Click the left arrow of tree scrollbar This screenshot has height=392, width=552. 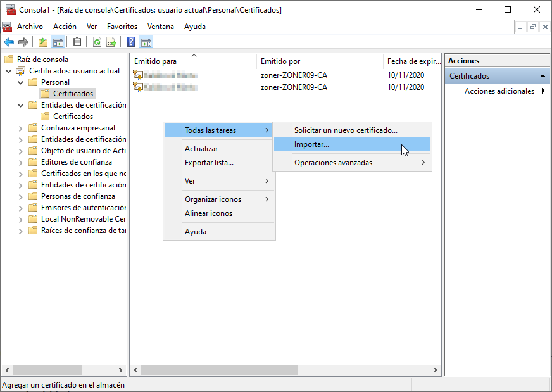click(x=7, y=370)
